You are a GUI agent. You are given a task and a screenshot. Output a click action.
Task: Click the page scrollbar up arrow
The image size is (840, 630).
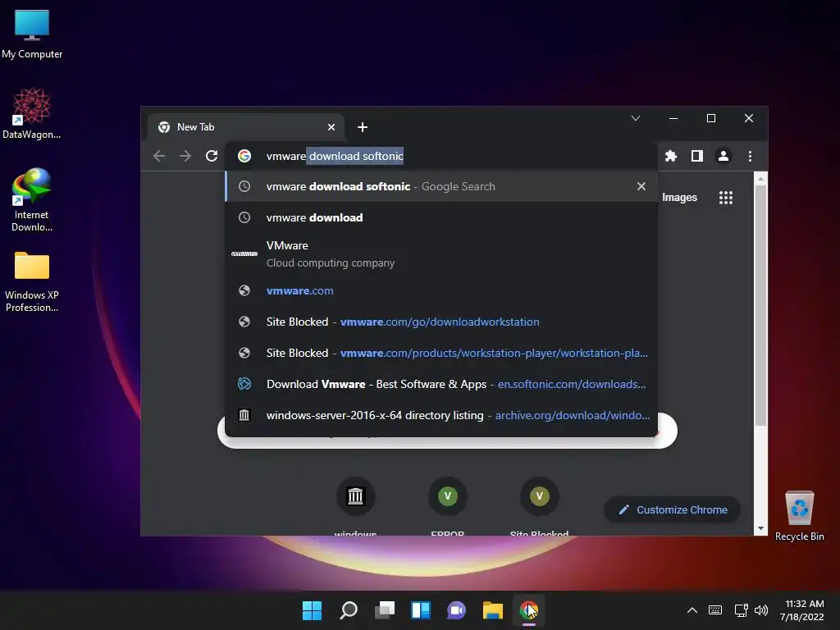point(760,179)
